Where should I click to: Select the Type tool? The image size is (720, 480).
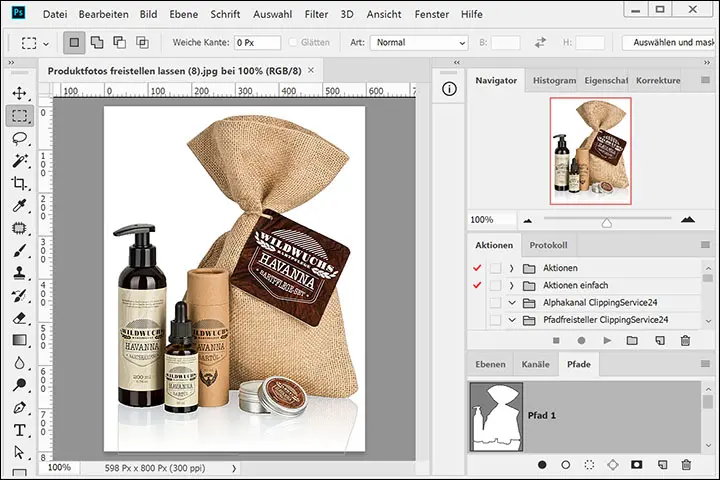pyautogui.click(x=19, y=430)
